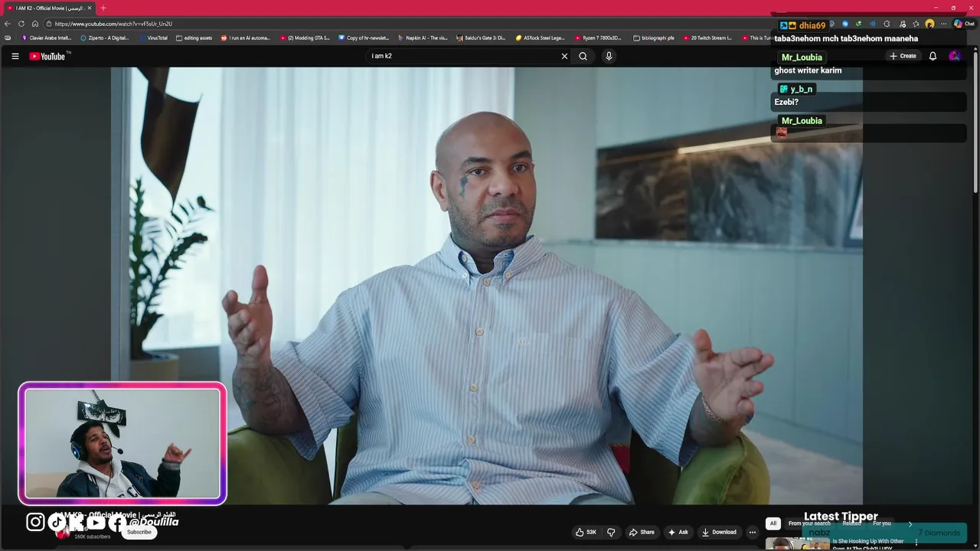
Task: Open the browser settings and more ellipsis
Action: tap(944, 24)
